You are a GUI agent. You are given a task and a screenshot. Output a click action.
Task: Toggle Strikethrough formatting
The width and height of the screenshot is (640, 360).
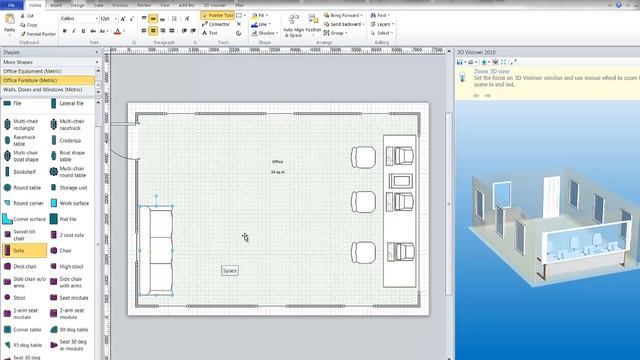click(93, 31)
